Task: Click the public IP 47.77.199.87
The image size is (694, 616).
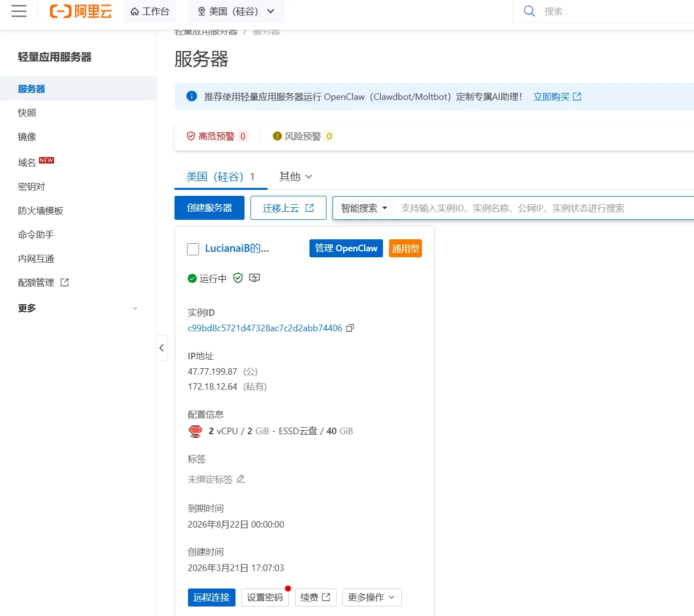Action: click(212, 372)
